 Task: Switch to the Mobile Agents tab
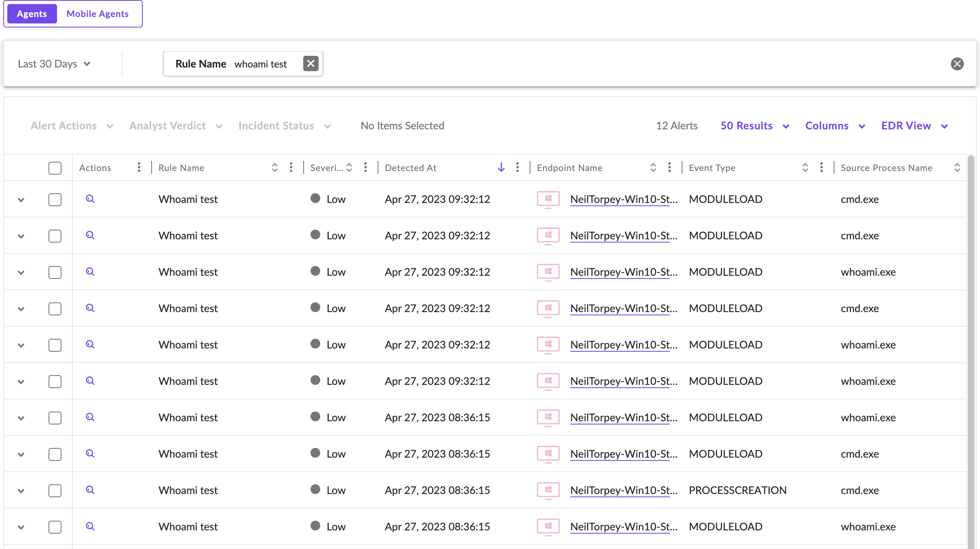point(97,14)
